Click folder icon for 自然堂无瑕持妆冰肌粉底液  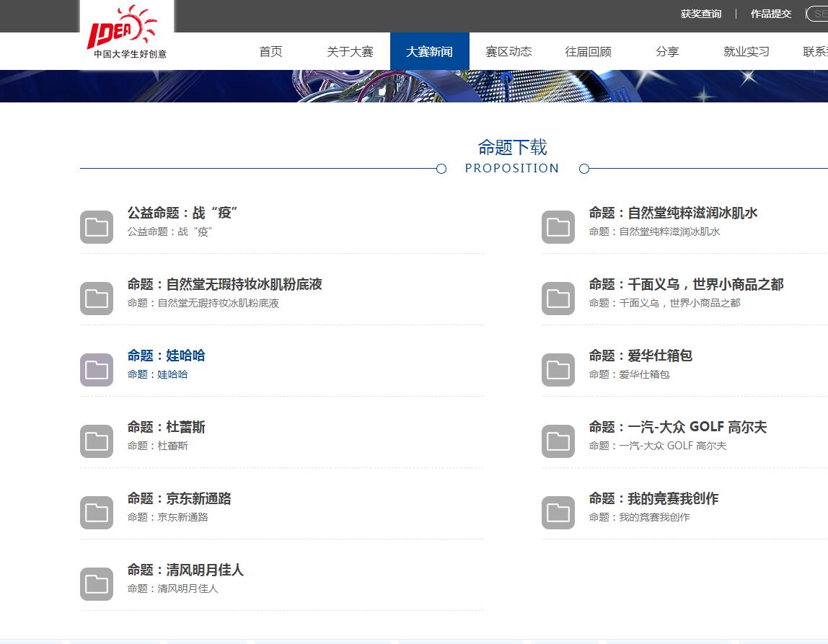click(x=97, y=299)
